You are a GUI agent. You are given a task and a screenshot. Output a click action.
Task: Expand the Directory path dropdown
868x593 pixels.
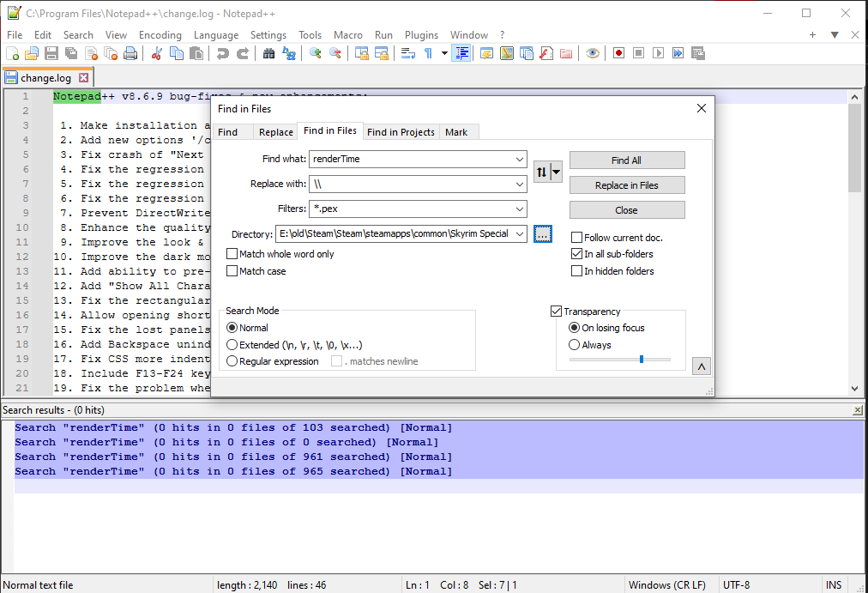(x=519, y=233)
